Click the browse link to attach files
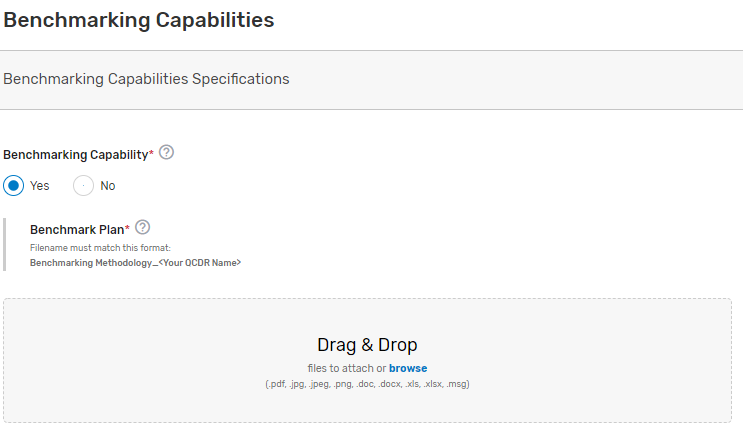The image size is (743, 444). point(408,368)
